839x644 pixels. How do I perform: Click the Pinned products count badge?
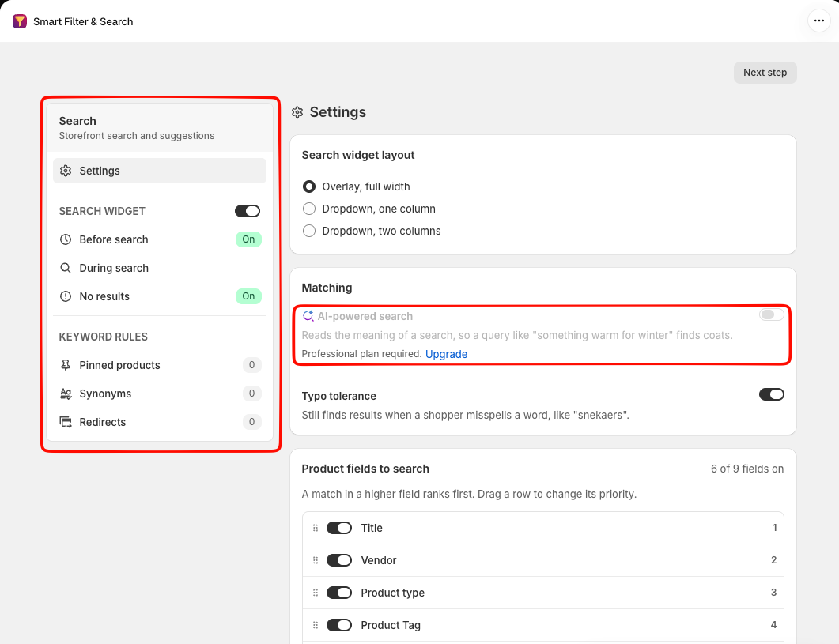coord(252,365)
